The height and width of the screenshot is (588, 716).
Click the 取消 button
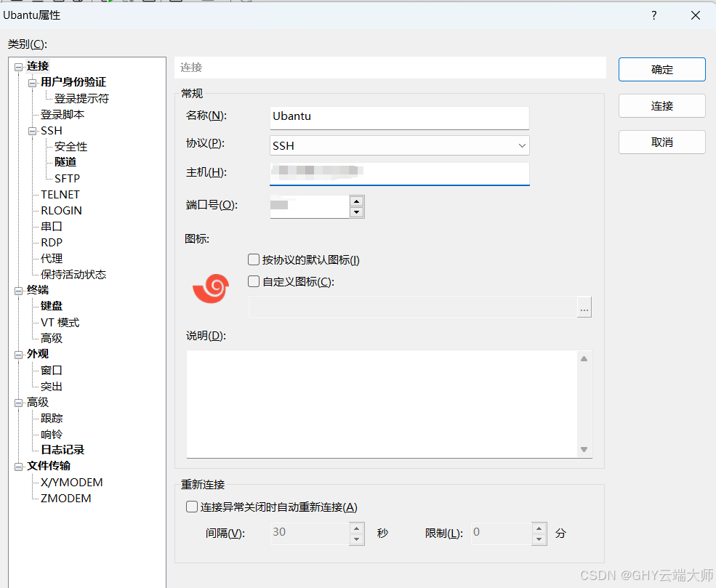(x=661, y=142)
